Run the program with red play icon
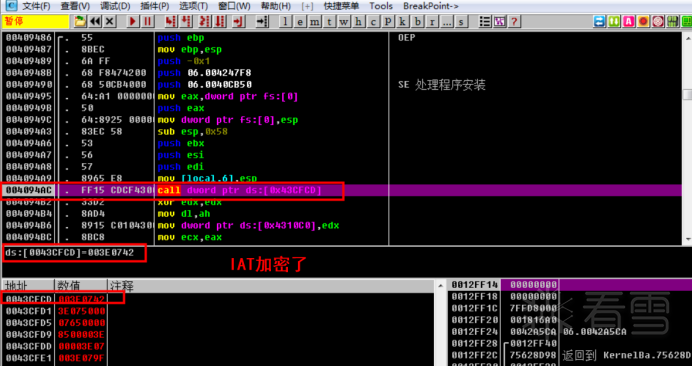Viewport: 692px width, 366px height. click(133, 21)
